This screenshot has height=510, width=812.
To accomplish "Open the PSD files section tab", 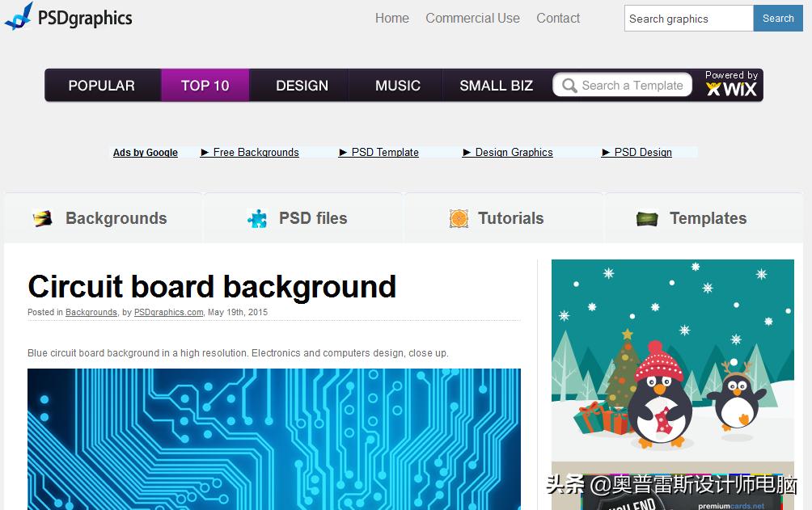I will [x=303, y=218].
